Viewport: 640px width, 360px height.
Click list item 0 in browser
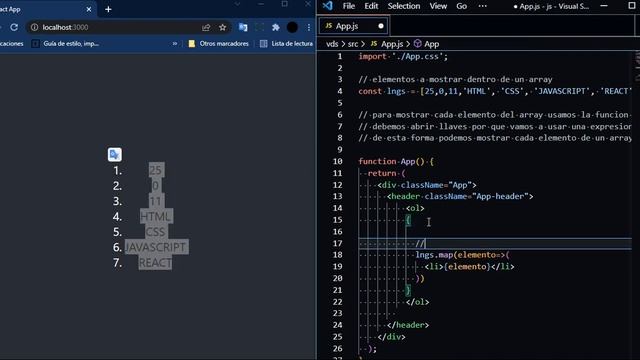point(156,186)
